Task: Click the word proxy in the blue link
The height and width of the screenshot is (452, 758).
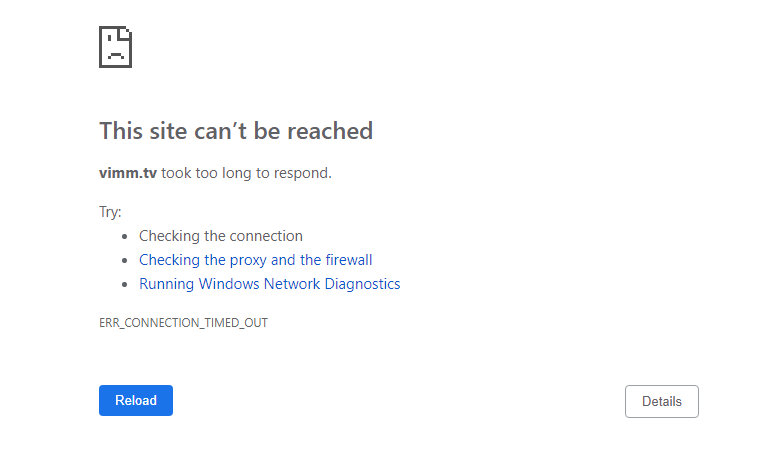Action: 248,261
